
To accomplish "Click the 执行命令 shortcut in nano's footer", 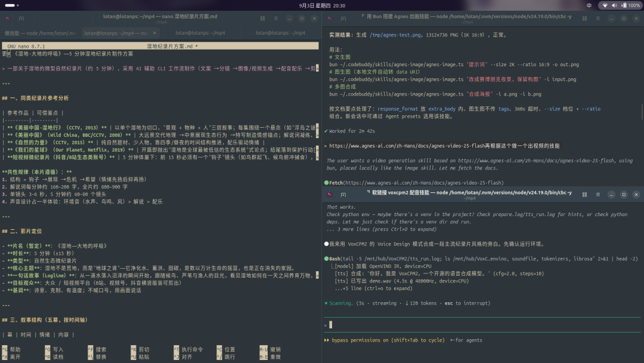I will pyautogui.click(x=188, y=349).
